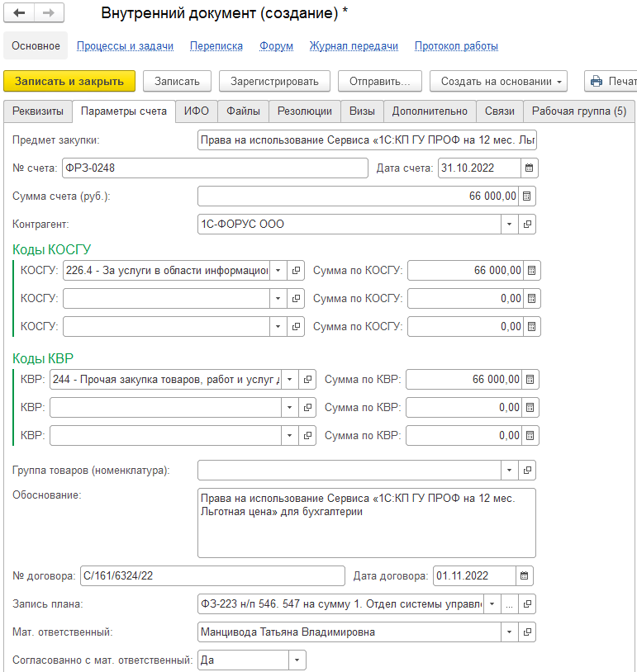Expand dropdown of 226.4 КОСГУ field
Viewport: 637px width, 672px height.
[x=278, y=271]
